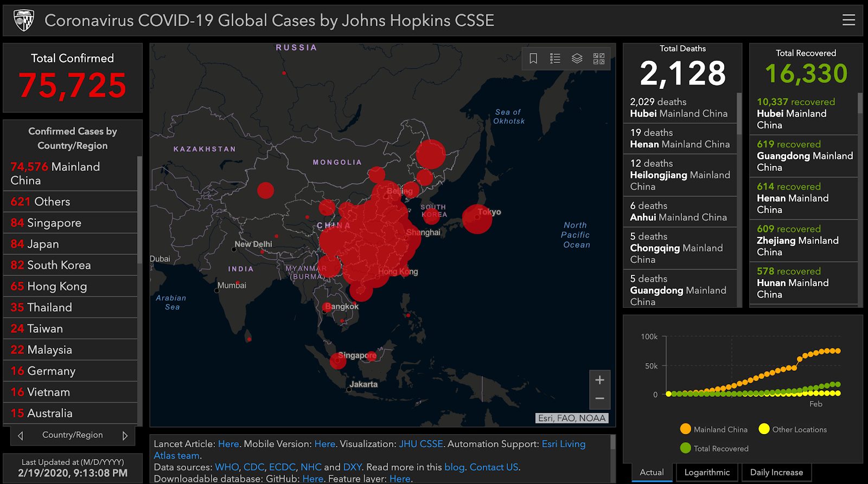Select 19 deaths Henan entry
868x484 pixels.
point(680,139)
